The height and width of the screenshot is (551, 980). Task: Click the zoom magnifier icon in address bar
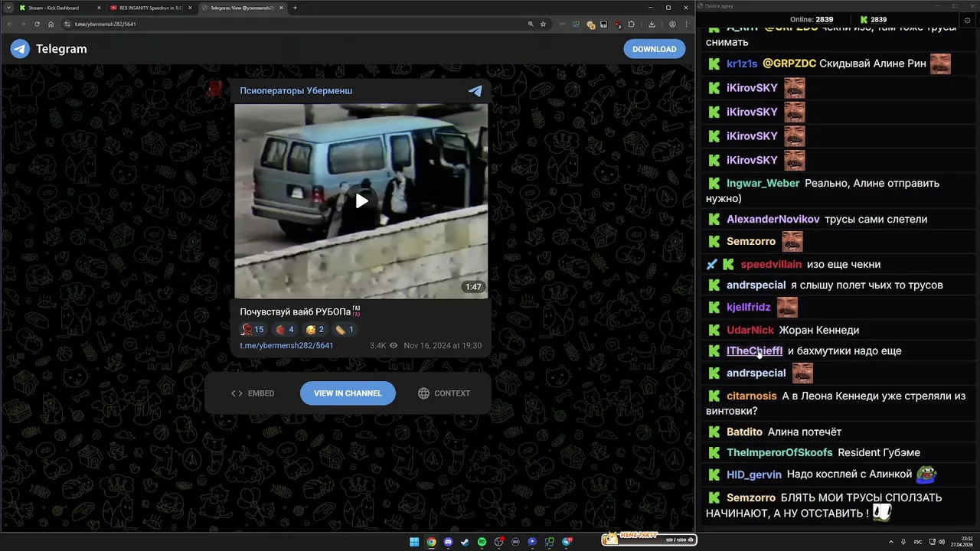pos(531,24)
